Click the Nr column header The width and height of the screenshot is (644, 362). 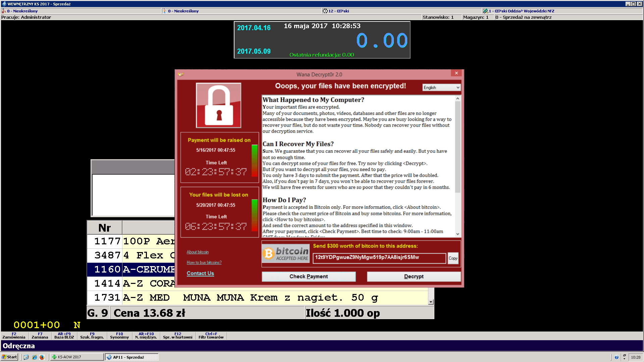[105, 228]
